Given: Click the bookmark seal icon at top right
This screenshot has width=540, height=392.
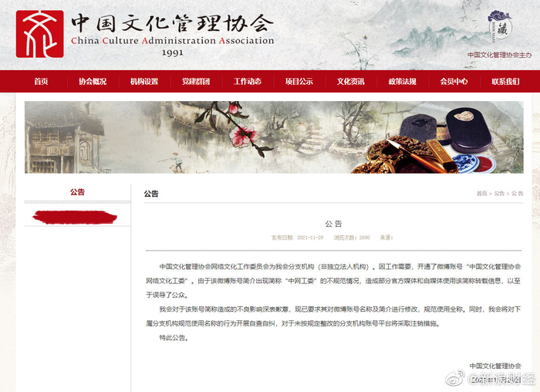Looking at the screenshot, I should (499, 26).
